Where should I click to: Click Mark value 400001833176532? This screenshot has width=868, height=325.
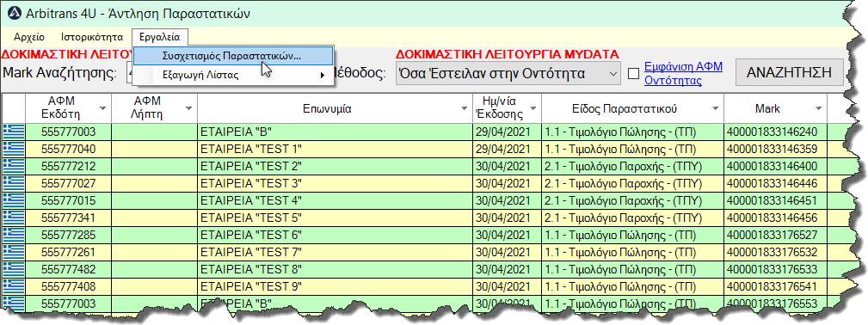775,253
